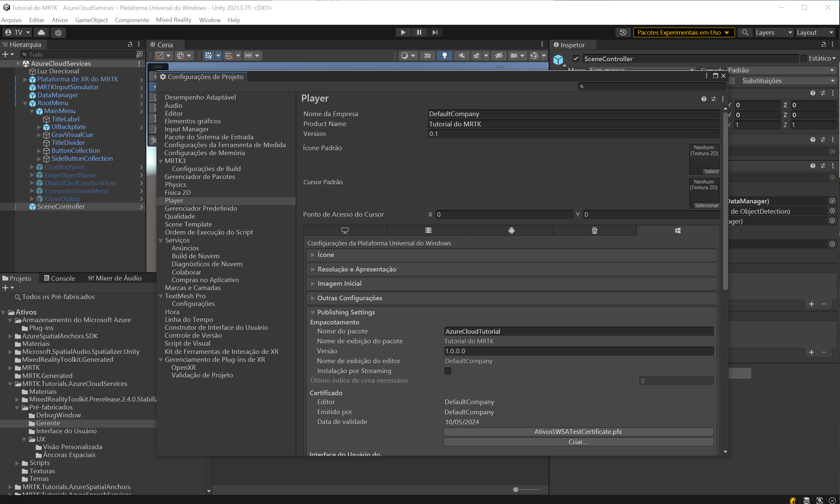Open the Layers dropdown in the toolbar
Viewport: 840px width, 504px height.
tap(773, 32)
